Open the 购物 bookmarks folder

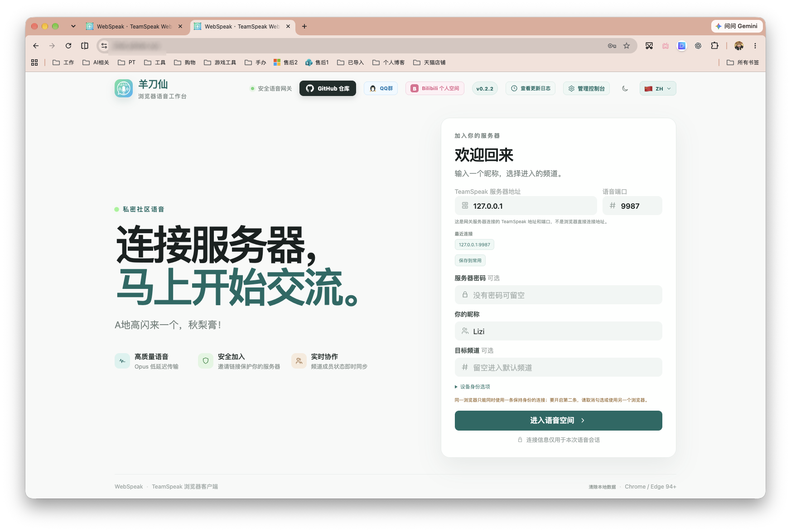[185, 62]
